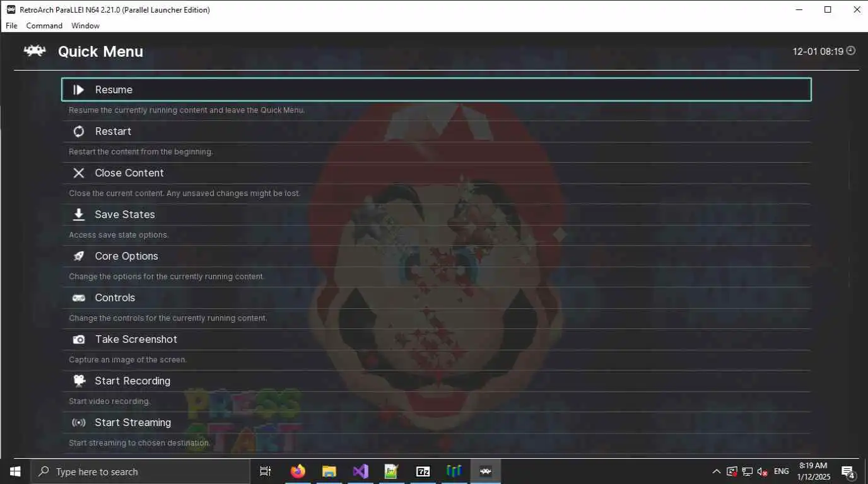Click 'Capture an image of the screen.' text

(128, 359)
